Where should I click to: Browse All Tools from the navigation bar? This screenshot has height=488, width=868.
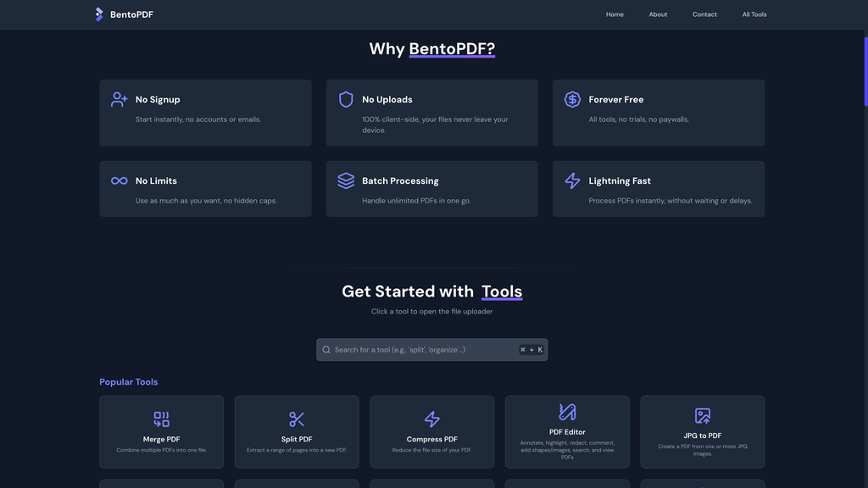point(754,14)
